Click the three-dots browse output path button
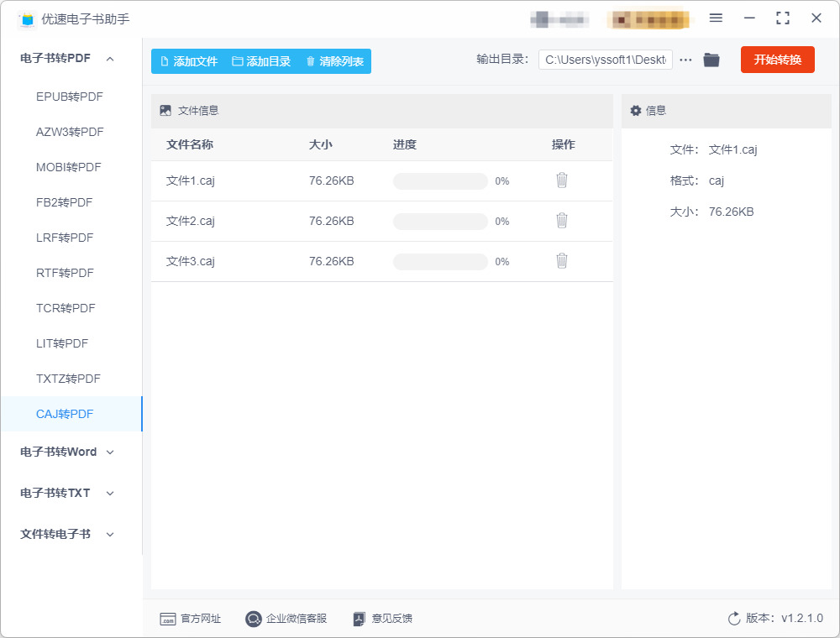This screenshot has height=638, width=840. 685,60
